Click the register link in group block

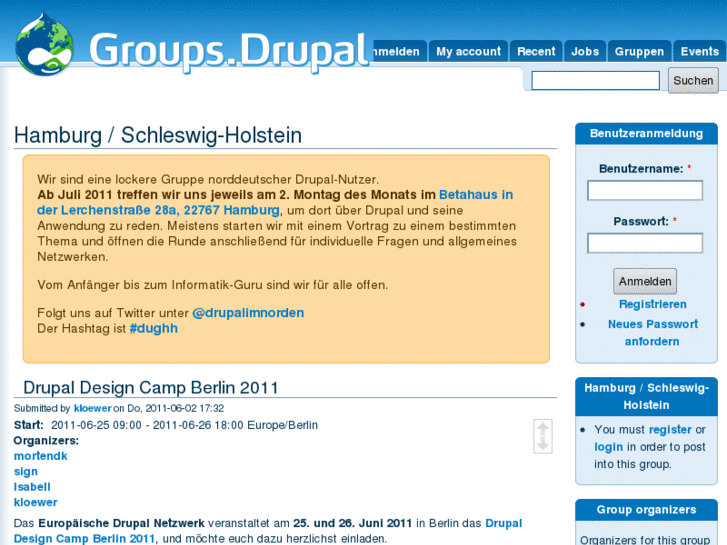[x=670, y=430]
